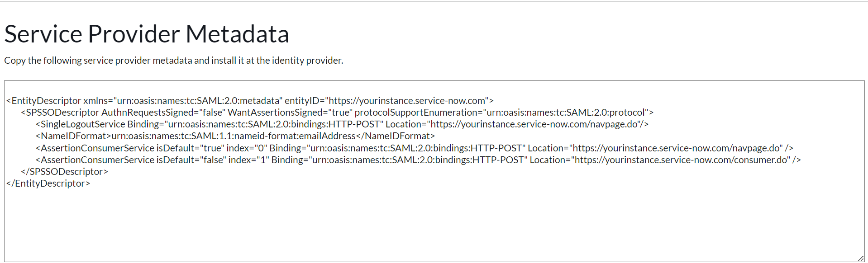The image size is (868, 263).
Task: Click the opening EntityDescriptor tag name
Action: 46,101
